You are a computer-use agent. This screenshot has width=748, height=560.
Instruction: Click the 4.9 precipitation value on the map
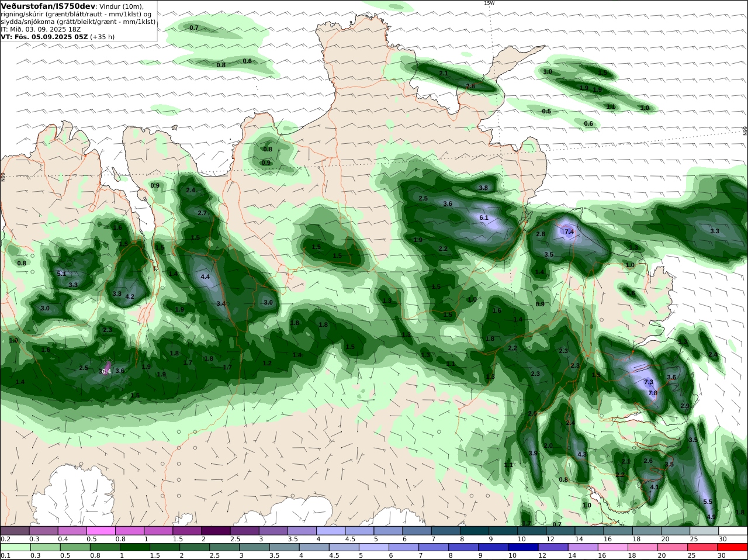(x=711, y=517)
